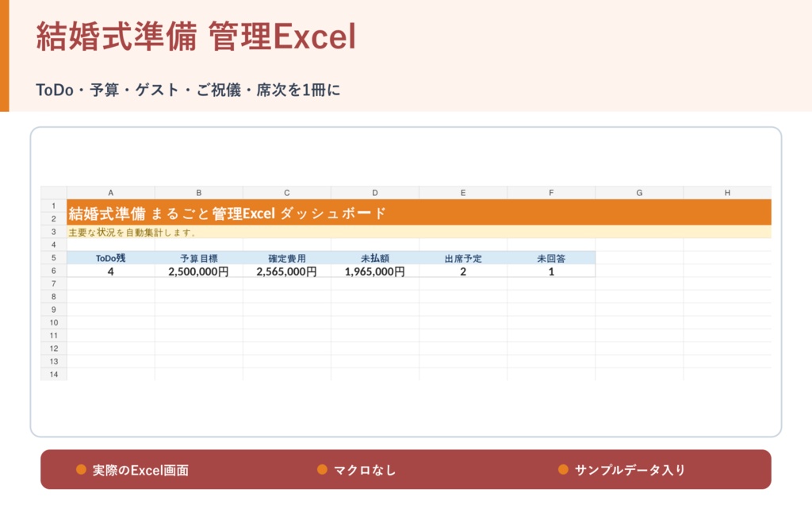The width and height of the screenshot is (812, 508).
Task: Select column D header
Action: click(375, 193)
